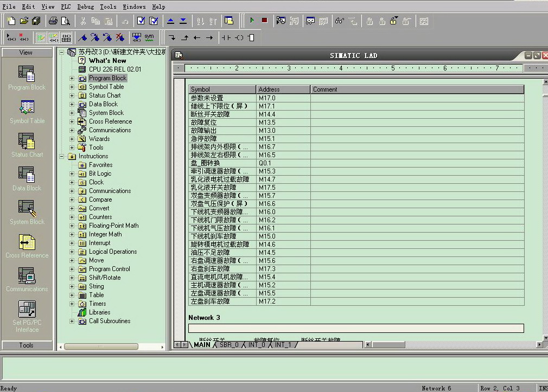
Task: Expand the Program Block tree node
Action: point(72,78)
